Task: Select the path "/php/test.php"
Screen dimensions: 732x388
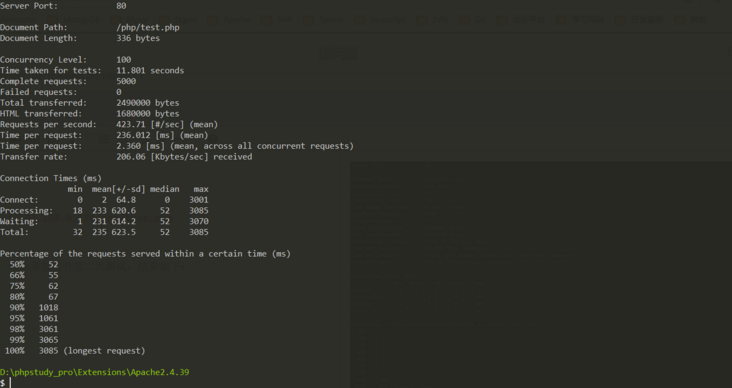Action: [x=148, y=27]
